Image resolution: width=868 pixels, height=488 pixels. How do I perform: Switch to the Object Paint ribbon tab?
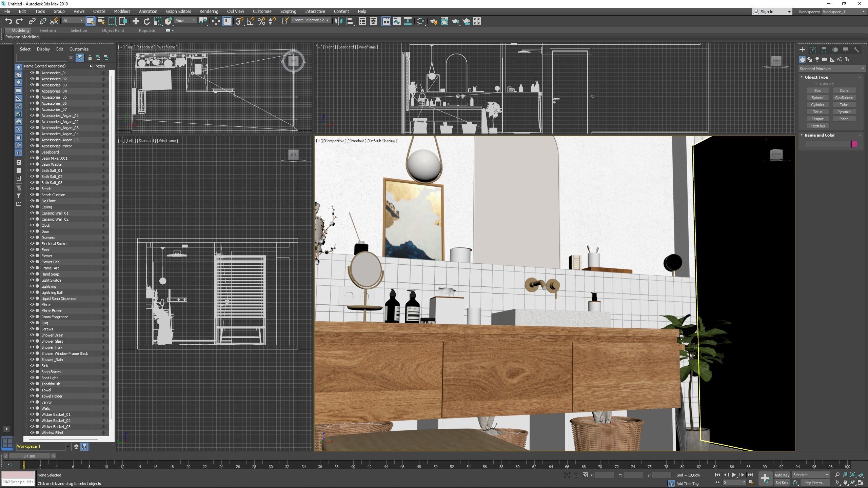click(113, 30)
